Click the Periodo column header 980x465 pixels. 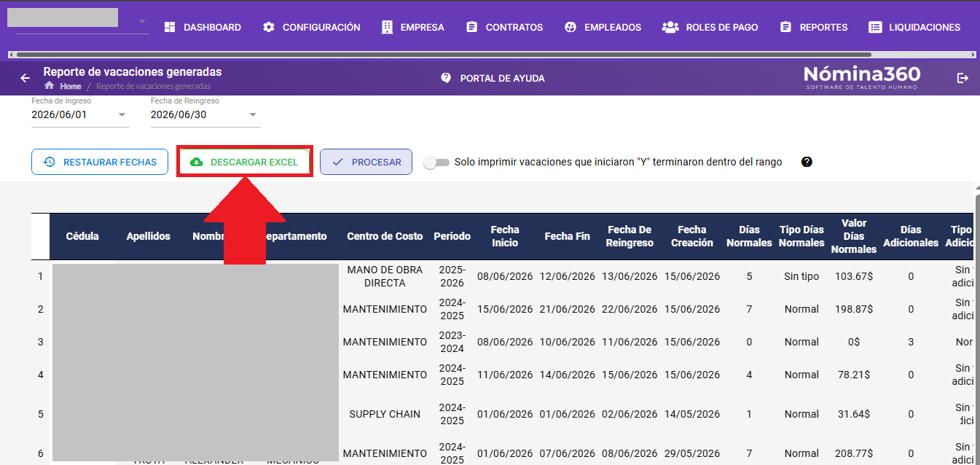[x=452, y=236]
